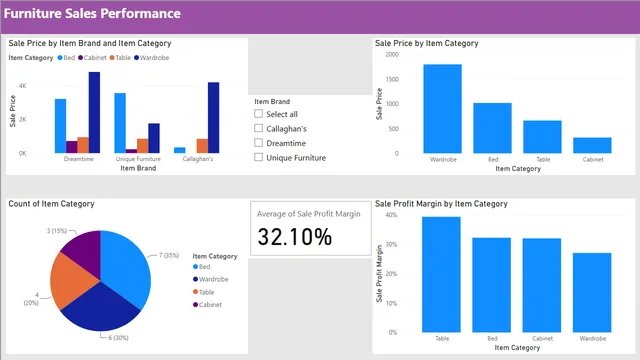This screenshot has height=360, width=640.
Task: Click the Callaghan's Bed bar
Action: [180, 150]
